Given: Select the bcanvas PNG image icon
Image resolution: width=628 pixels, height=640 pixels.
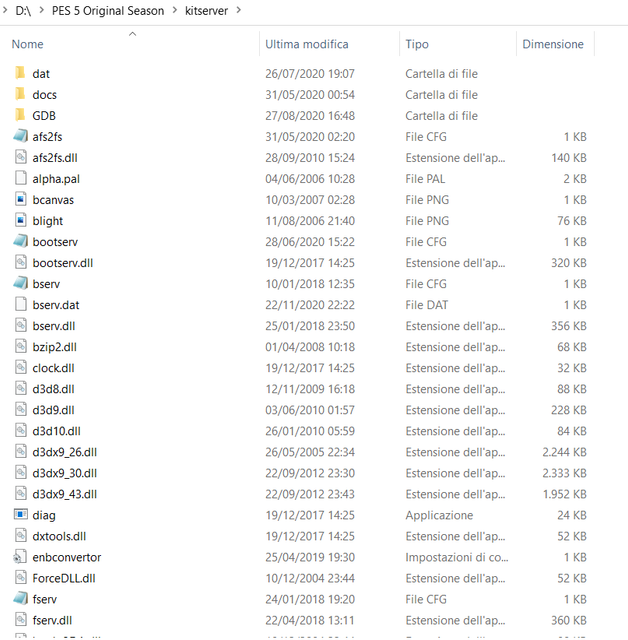Looking at the screenshot, I should click(x=21, y=200).
